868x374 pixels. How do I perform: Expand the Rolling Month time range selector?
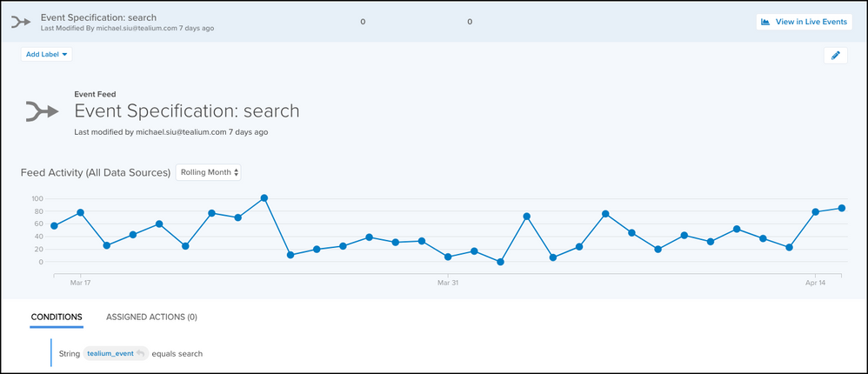(209, 172)
